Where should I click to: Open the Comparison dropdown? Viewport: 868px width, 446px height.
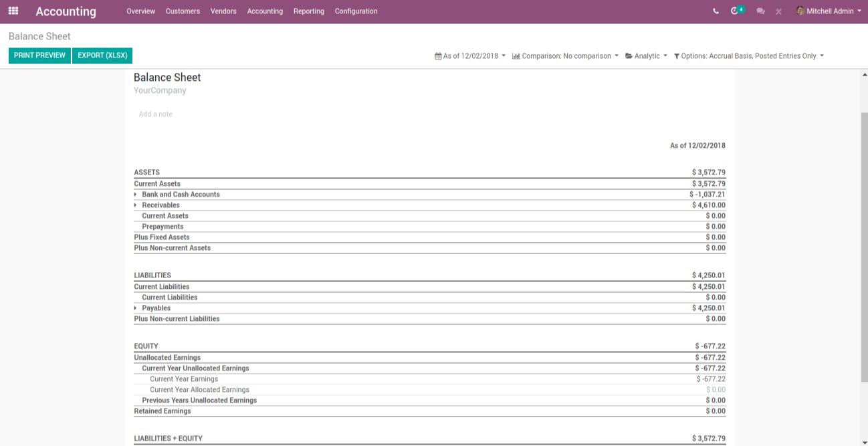(x=565, y=56)
